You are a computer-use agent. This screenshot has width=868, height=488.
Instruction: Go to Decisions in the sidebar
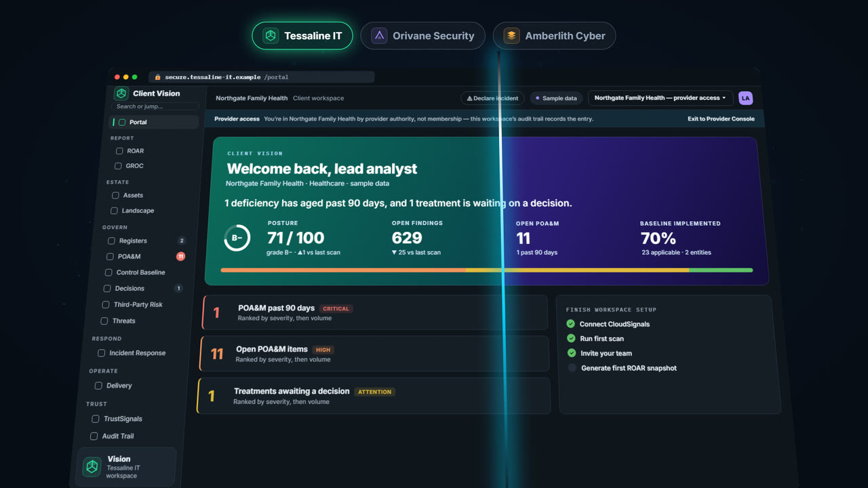[x=142, y=289]
